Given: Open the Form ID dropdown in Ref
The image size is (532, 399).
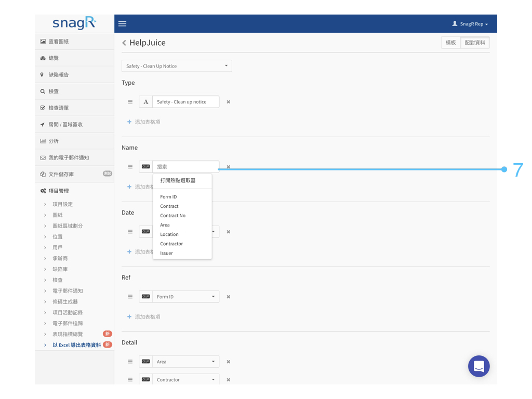Looking at the screenshot, I should click(x=186, y=297).
